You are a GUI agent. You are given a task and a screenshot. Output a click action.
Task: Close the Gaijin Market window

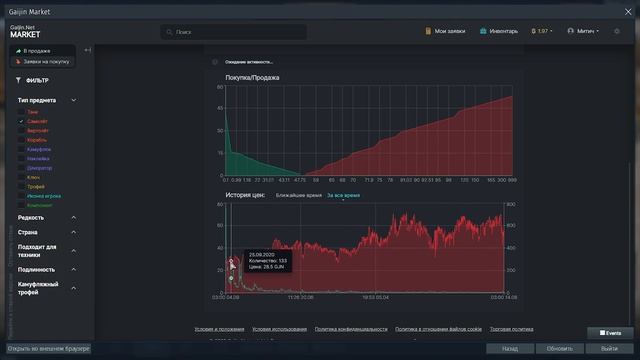pos(628,12)
